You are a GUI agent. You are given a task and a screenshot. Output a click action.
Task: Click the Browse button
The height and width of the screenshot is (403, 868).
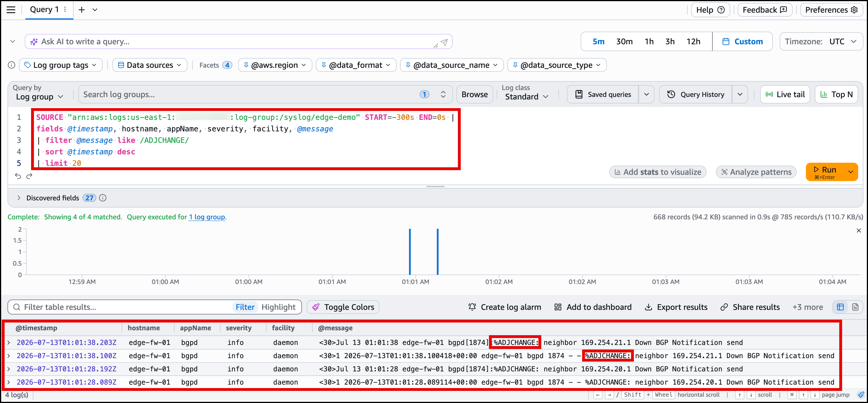(x=475, y=94)
